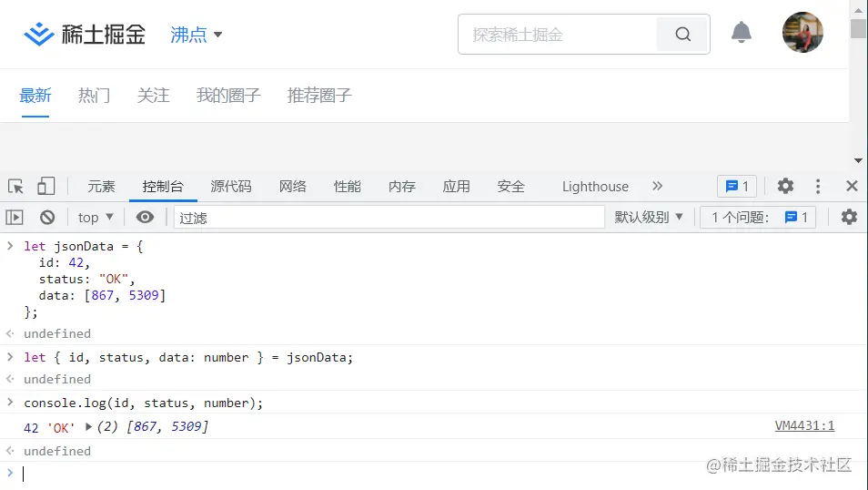
Task: Click the 过滤 filter input
Action: (389, 218)
